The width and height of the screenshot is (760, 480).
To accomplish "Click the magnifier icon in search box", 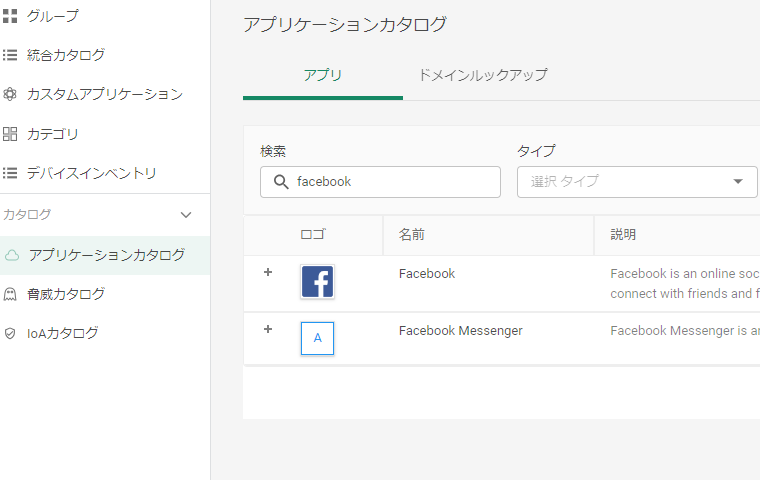I will coord(281,182).
